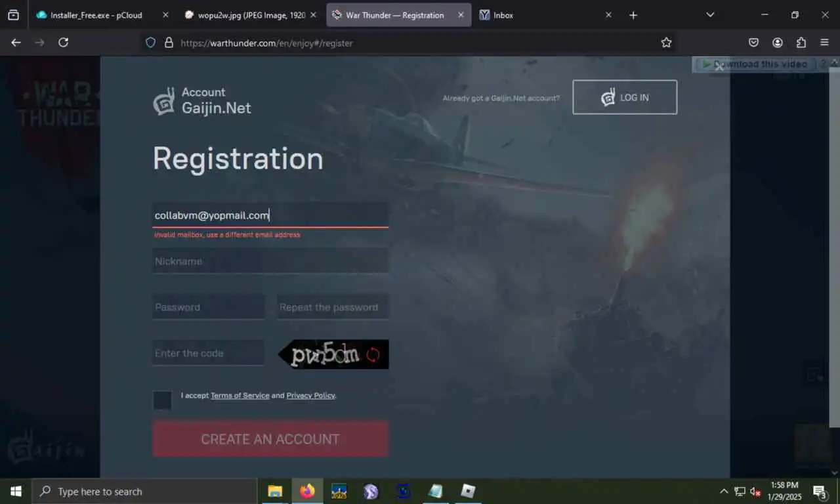Viewport: 840px width, 504px height.
Task: Go back to the previous page
Action: coord(16,43)
